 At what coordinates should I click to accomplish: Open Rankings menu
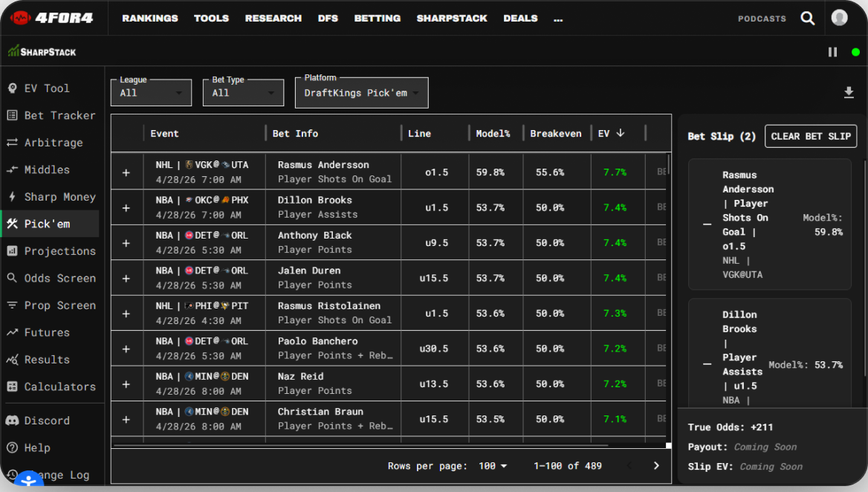[x=150, y=19]
